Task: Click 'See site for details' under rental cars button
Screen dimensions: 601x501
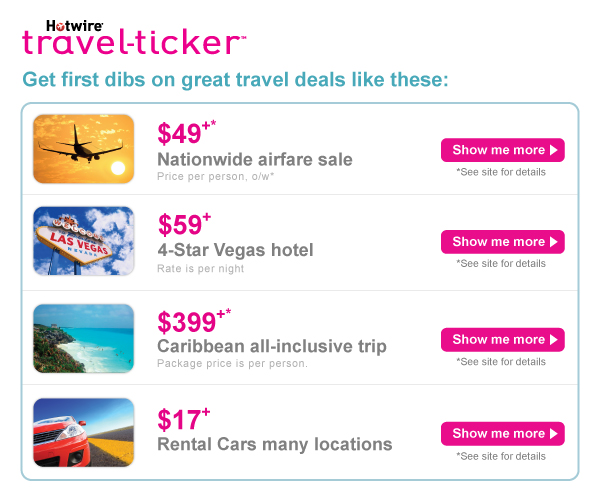Action: [x=501, y=456]
